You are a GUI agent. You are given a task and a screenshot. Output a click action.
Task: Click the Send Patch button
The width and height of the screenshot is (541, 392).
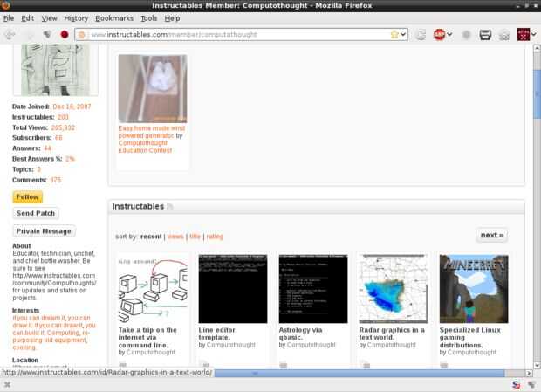point(36,213)
